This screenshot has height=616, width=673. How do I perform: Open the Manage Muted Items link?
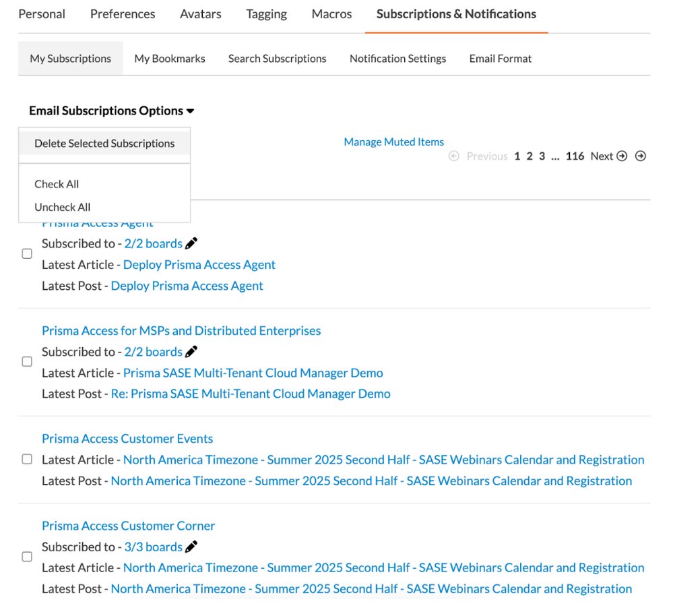(394, 142)
